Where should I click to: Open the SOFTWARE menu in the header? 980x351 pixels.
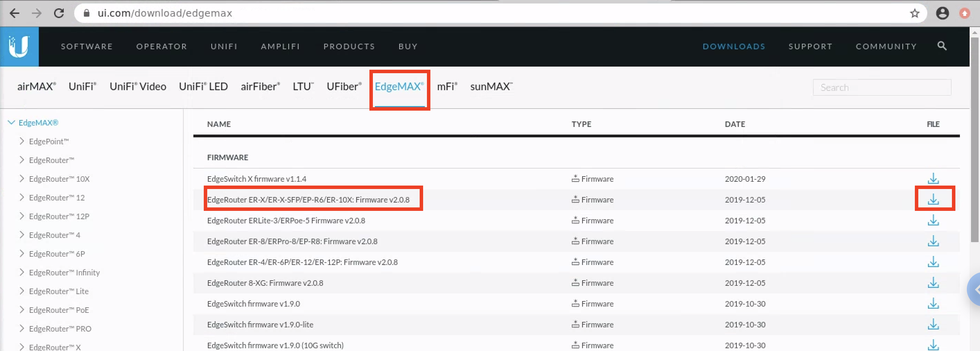pos(87,46)
